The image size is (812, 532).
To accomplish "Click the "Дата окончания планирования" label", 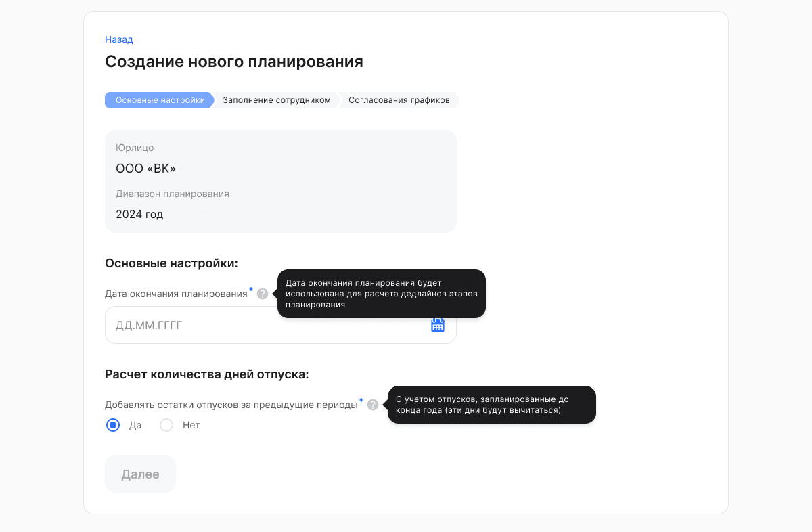I will pos(176,294).
